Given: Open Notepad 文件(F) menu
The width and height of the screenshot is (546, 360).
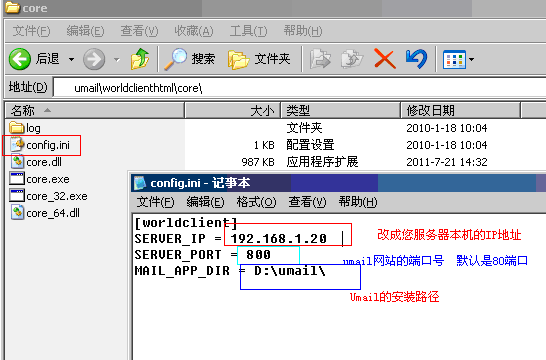Looking at the screenshot, I should 155,202.
